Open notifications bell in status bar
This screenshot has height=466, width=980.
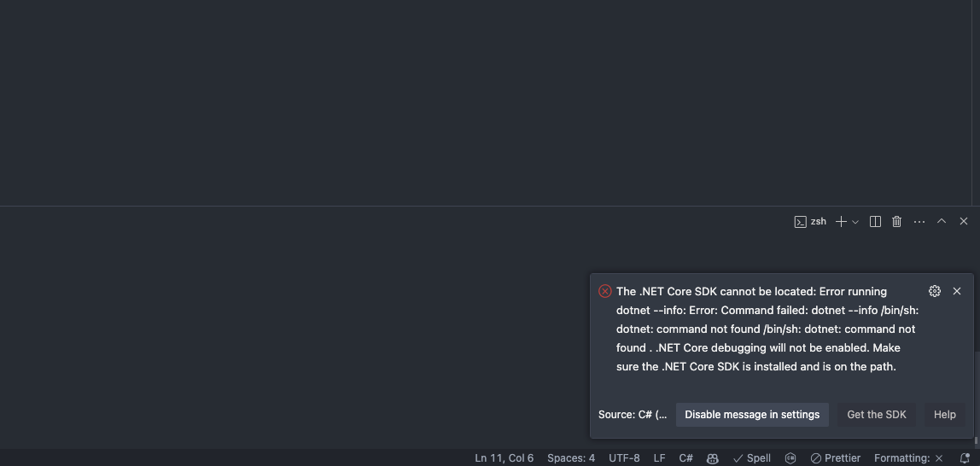pyautogui.click(x=965, y=458)
